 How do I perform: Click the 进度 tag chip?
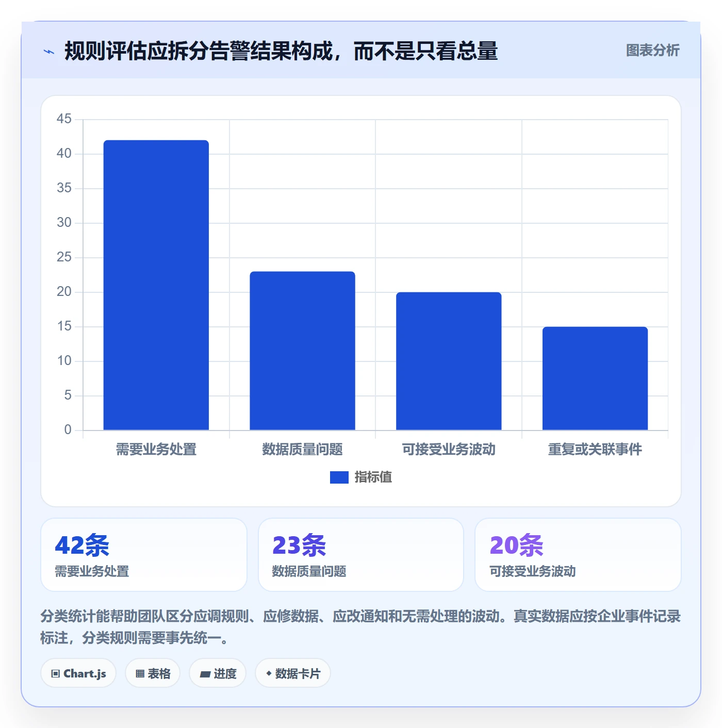point(218,673)
